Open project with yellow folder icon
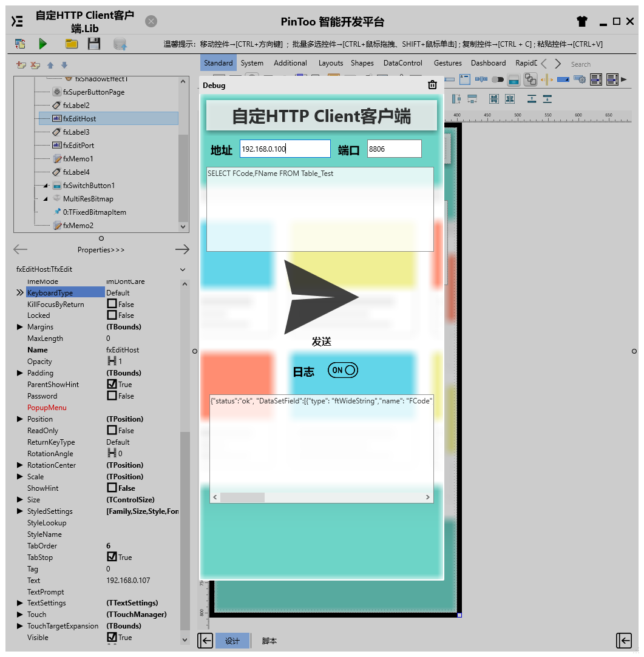This screenshot has height=657, width=644. click(x=71, y=44)
